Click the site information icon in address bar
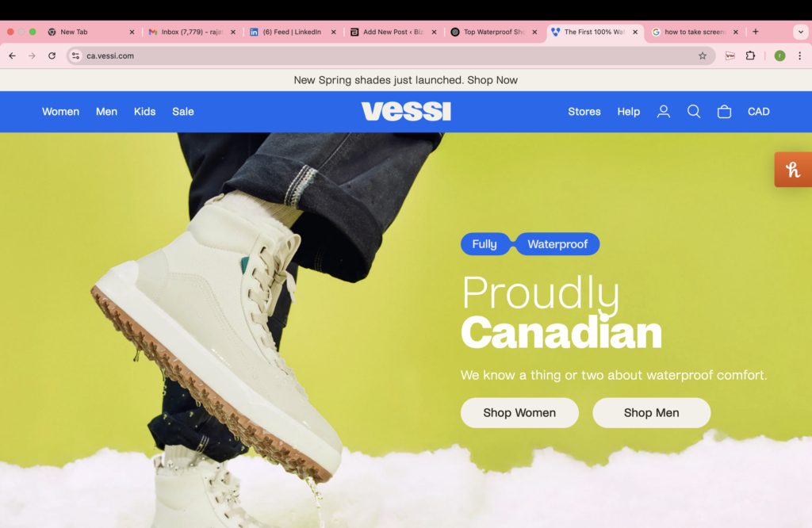This screenshot has height=528, width=812. [x=75, y=55]
